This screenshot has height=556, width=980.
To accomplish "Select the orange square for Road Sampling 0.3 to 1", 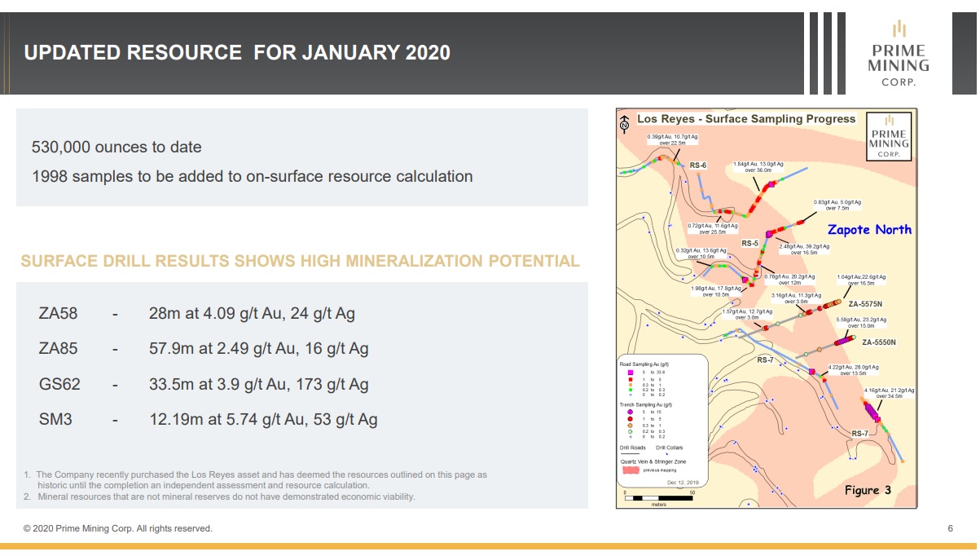I will coord(631,385).
